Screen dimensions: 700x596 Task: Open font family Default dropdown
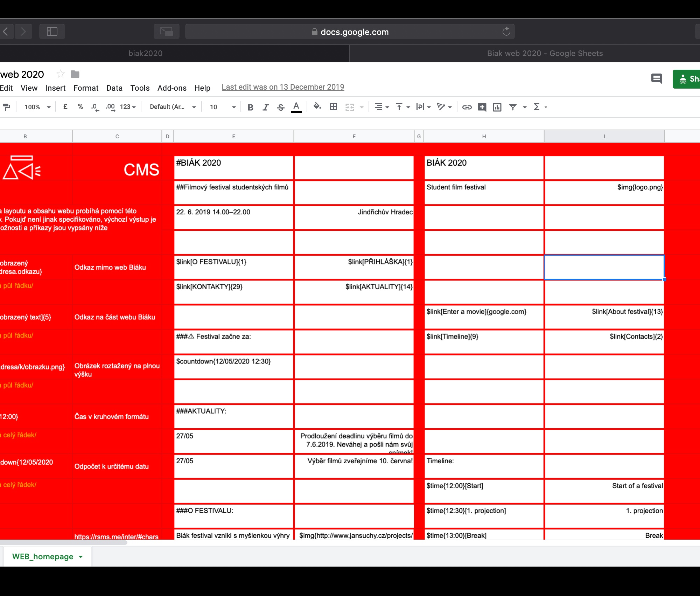click(x=173, y=107)
